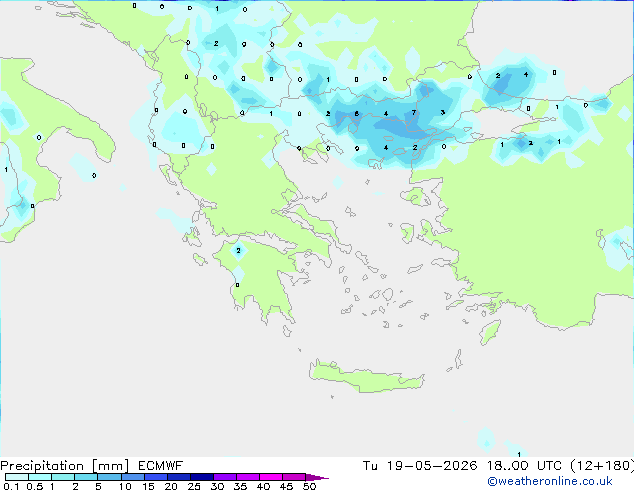Select the ECMWF model label
The width and height of the screenshot is (634, 490).
[160, 466]
